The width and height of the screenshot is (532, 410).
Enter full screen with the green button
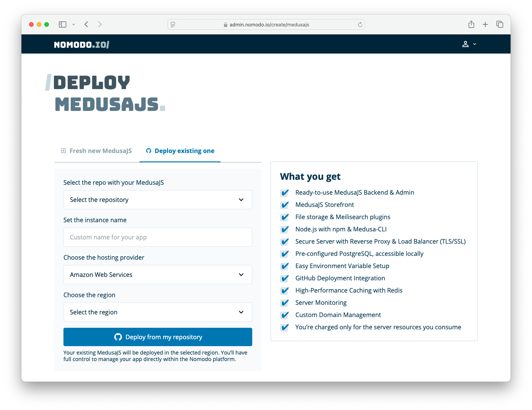click(x=47, y=24)
